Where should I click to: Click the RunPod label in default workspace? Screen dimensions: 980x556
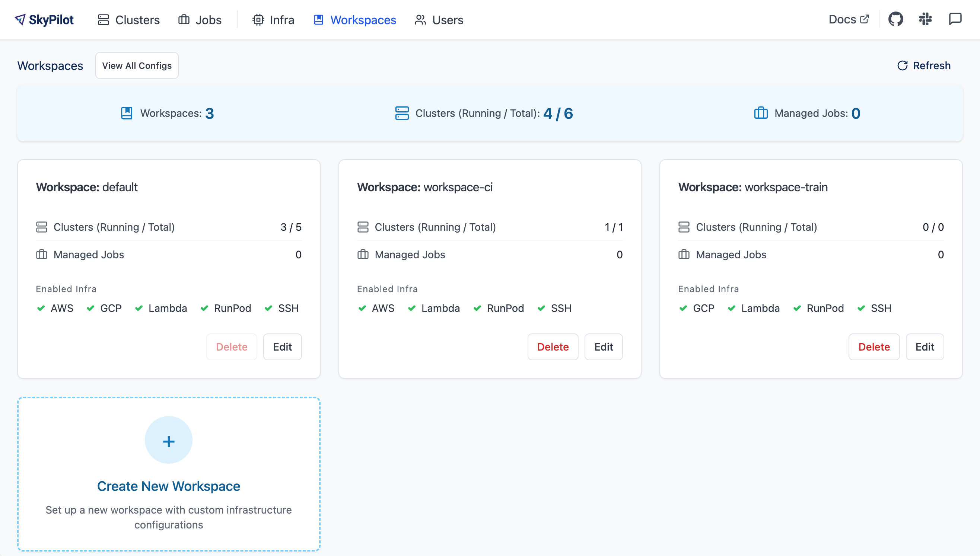point(232,308)
